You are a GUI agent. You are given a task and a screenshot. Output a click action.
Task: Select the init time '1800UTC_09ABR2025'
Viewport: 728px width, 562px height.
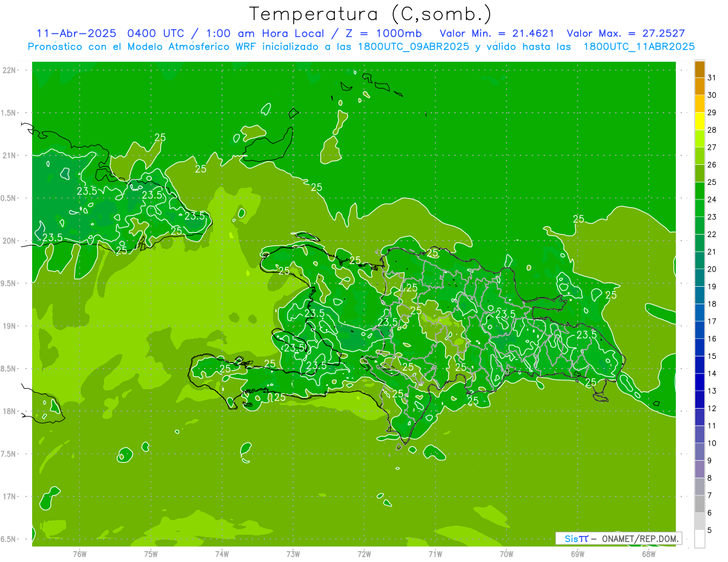click(411, 47)
